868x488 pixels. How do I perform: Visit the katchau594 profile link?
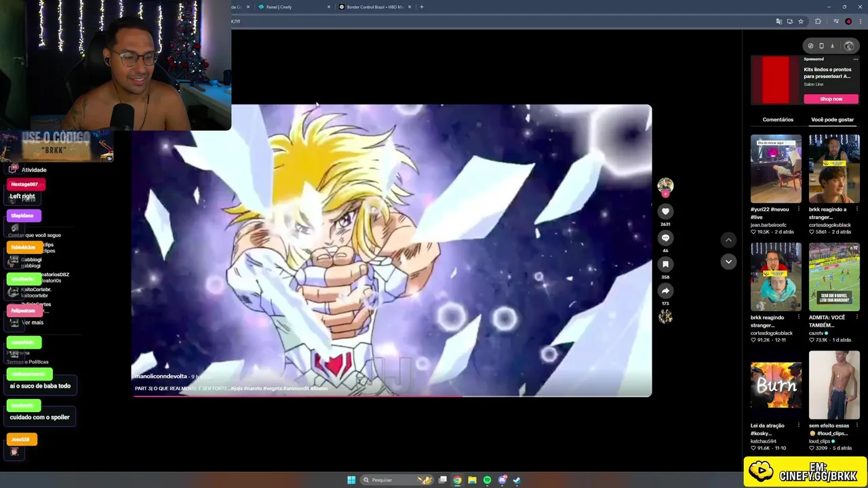coord(764,441)
